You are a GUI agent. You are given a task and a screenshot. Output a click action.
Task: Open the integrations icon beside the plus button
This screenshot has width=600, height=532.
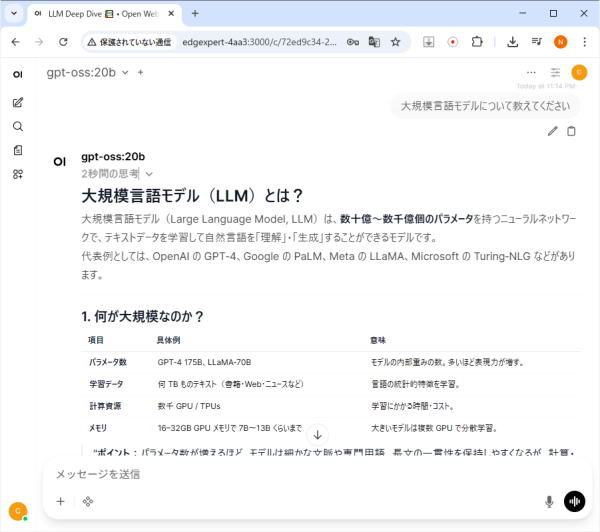click(x=88, y=501)
